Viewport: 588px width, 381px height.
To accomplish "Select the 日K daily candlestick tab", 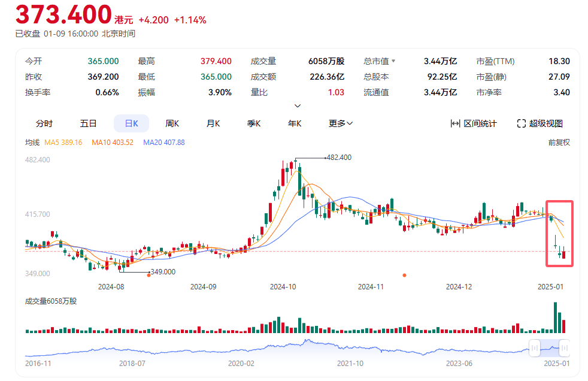I will [131, 123].
